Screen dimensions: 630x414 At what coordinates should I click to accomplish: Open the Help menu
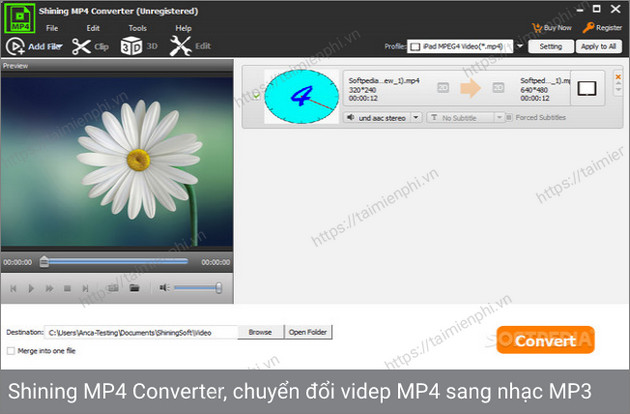[x=183, y=28]
